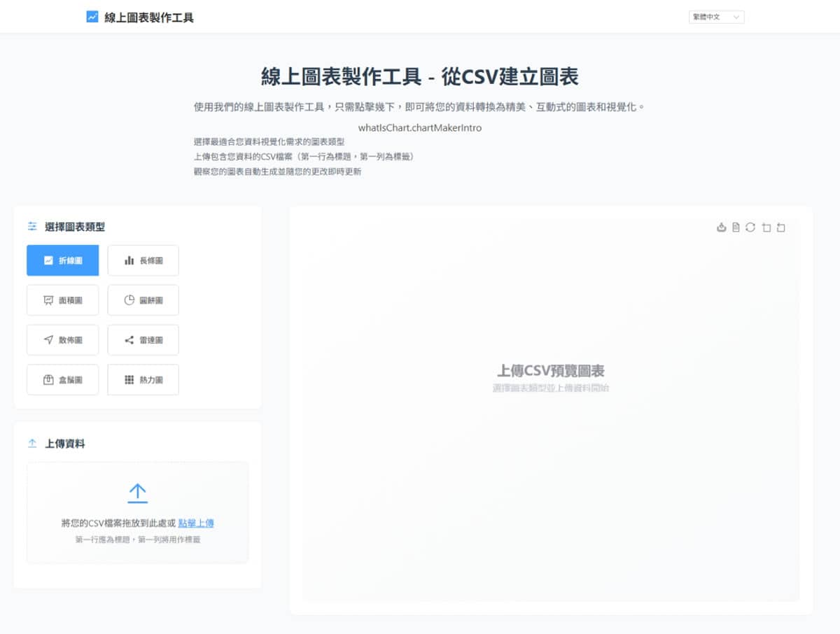This screenshot has height=634, width=840.
Task: Click the blue upload arrow in the dropzone
Action: point(137,493)
